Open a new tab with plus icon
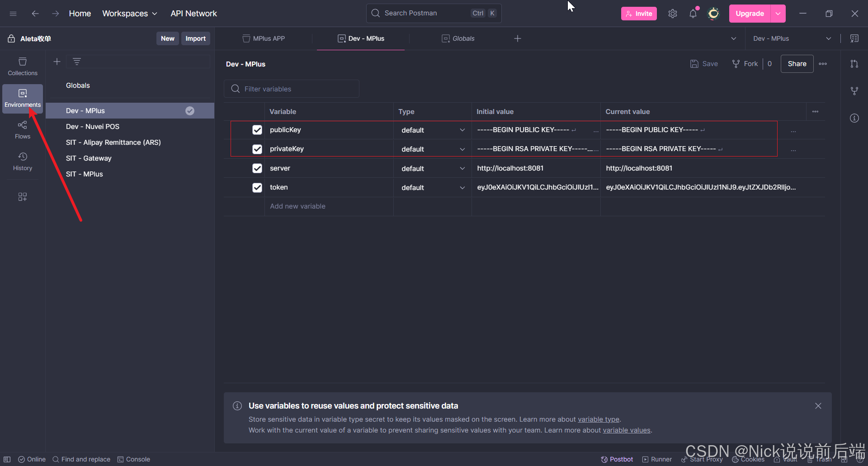The image size is (868, 466). tap(518, 38)
